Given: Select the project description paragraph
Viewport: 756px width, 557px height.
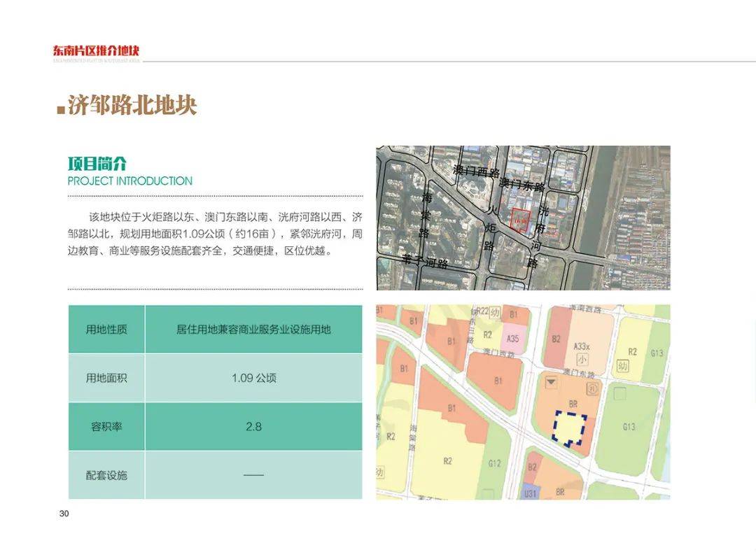Looking at the screenshot, I should click(215, 234).
